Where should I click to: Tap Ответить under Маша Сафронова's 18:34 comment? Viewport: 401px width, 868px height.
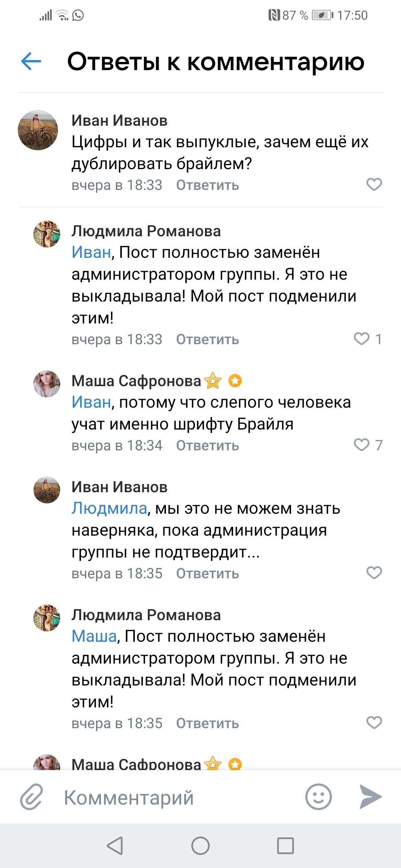point(208,445)
